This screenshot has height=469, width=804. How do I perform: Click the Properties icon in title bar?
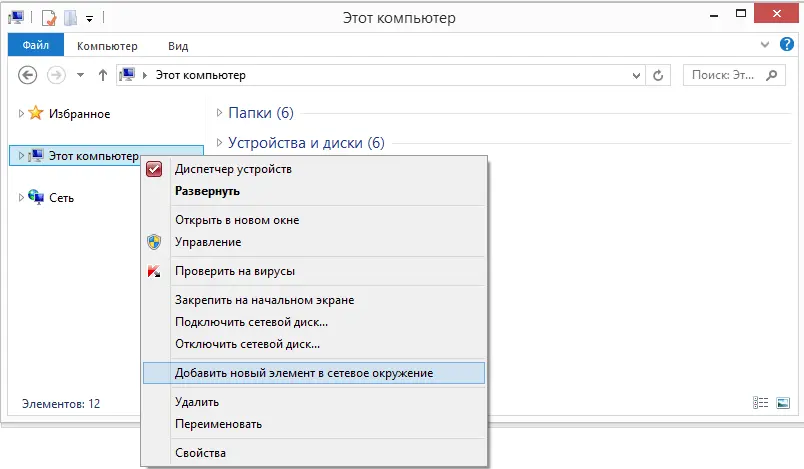pyautogui.click(x=49, y=18)
